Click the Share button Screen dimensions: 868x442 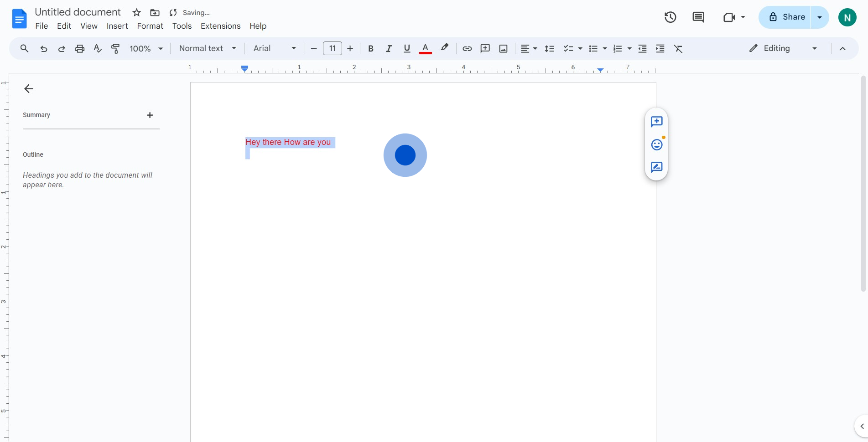coord(785,17)
